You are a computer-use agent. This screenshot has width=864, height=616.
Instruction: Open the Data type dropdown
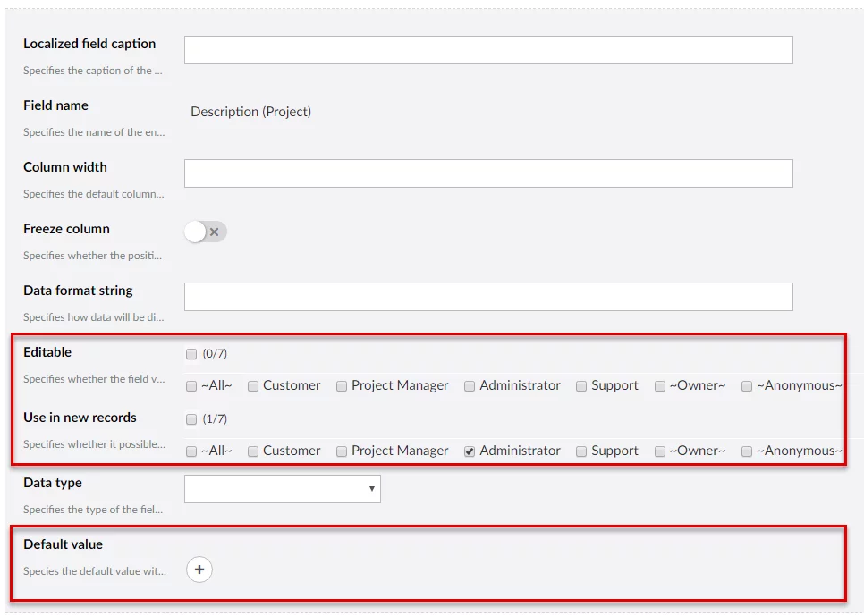282,489
